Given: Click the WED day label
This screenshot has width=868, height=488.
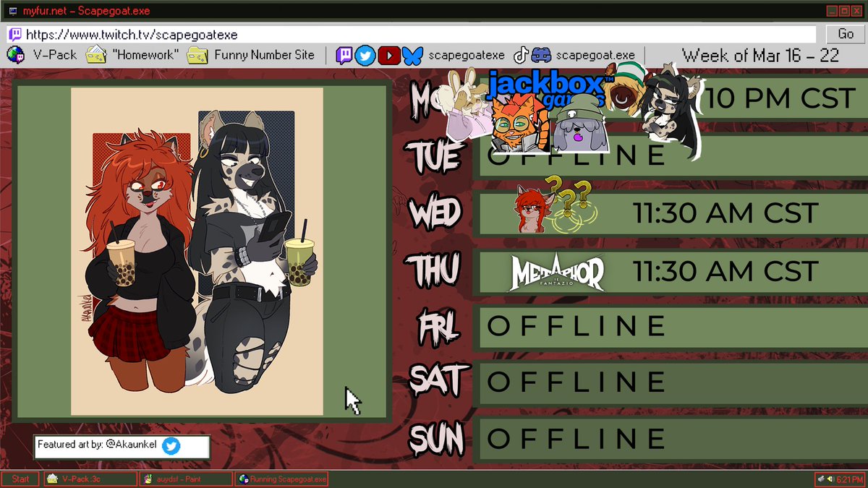Looking at the screenshot, I should point(435,213).
